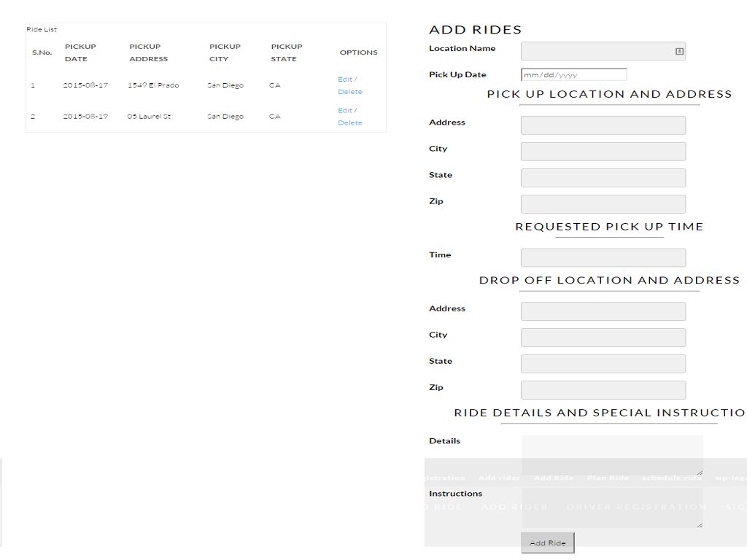
Task: Focus the pick up City field
Action: tap(603, 152)
